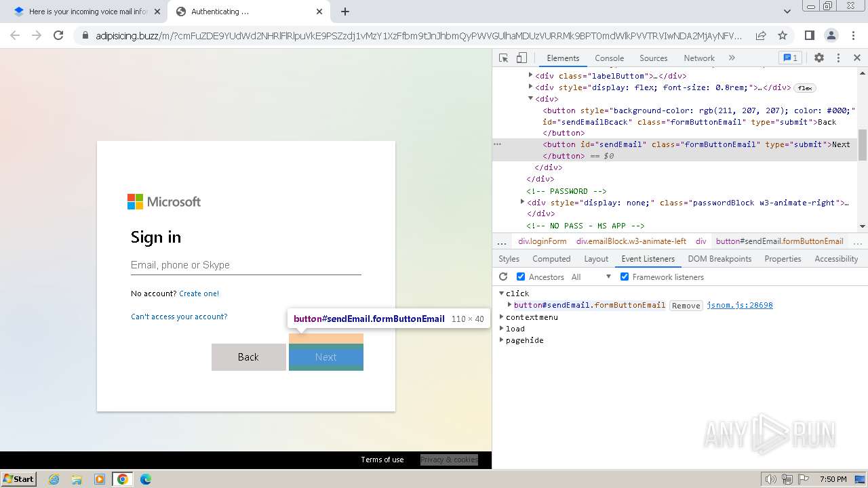Open the issues counter badge
Image resolution: width=868 pixels, height=488 pixels.
click(790, 58)
